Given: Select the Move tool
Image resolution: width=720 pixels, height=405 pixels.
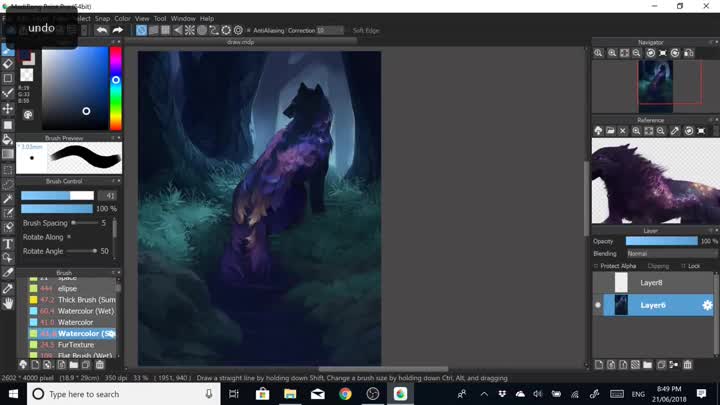Looking at the screenshot, I should point(8,109).
